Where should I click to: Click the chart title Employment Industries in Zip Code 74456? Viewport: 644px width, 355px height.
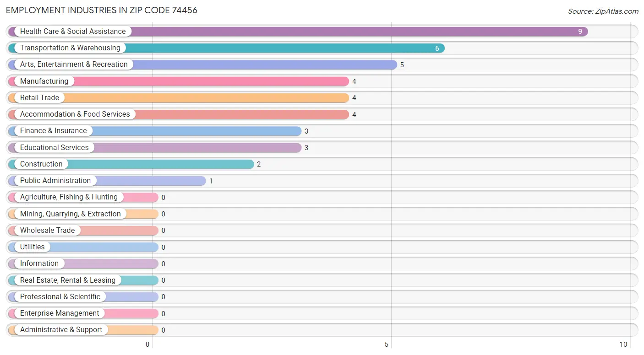pos(102,10)
